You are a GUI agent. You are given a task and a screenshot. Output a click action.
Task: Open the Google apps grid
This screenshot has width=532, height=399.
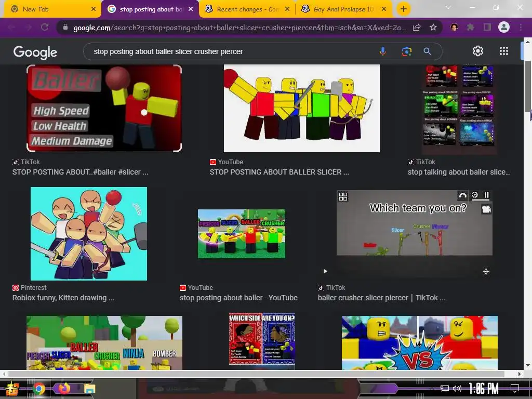tap(504, 51)
